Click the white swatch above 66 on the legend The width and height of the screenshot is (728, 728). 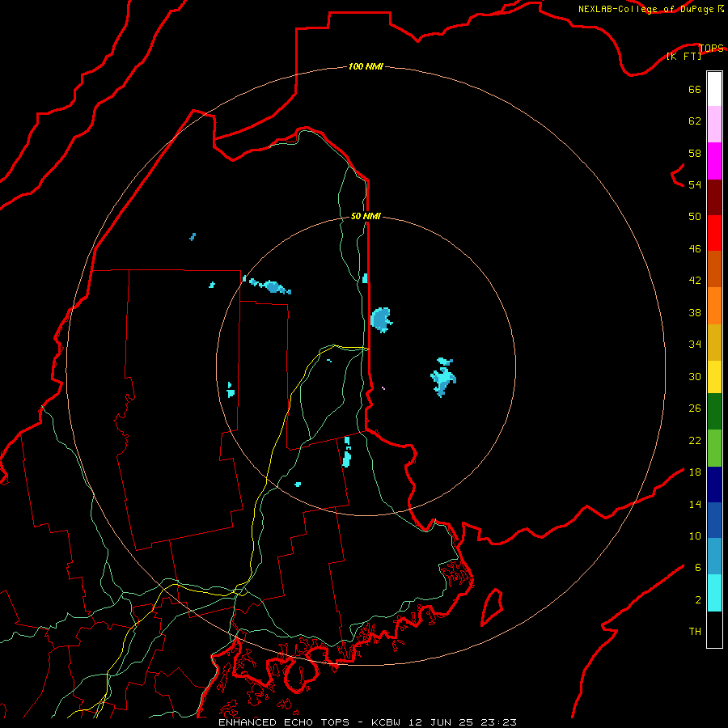(714, 89)
